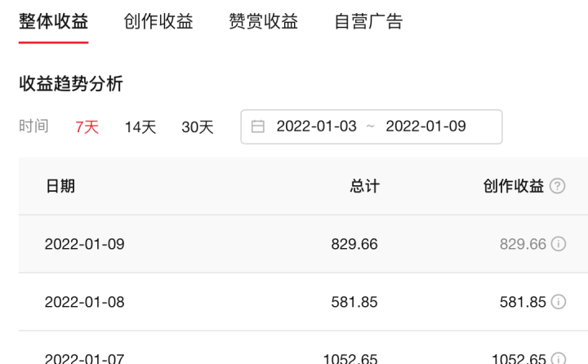The image size is (588, 364).
Task: Open info icon in 2022-01-09 row
Action: coord(559,244)
